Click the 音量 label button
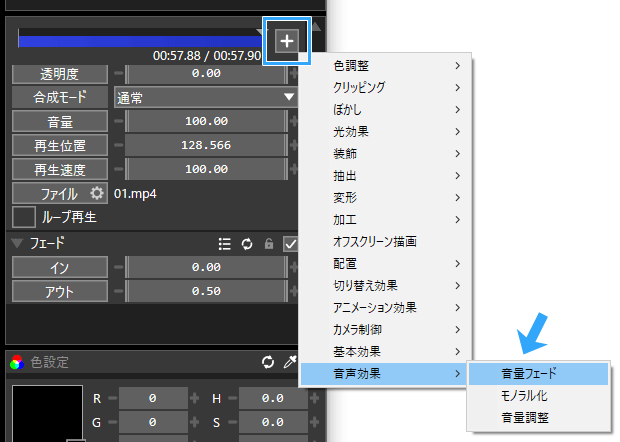This screenshot has height=442, width=620. [x=60, y=121]
